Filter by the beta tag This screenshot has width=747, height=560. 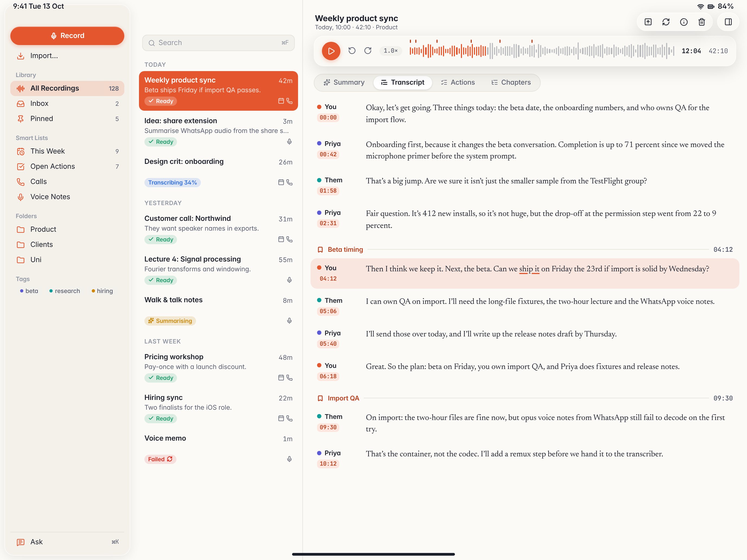click(x=29, y=291)
